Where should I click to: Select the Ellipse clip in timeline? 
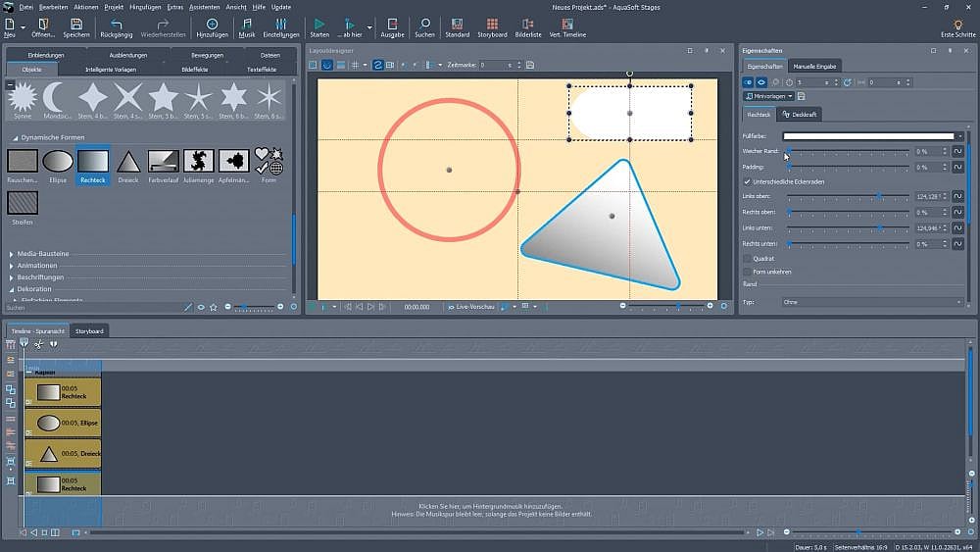click(x=64, y=423)
